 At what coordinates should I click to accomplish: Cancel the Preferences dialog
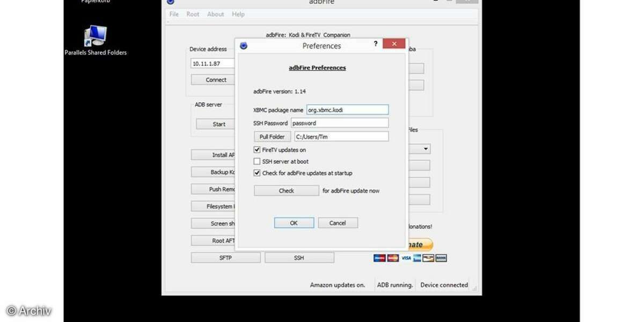coord(338,223)
